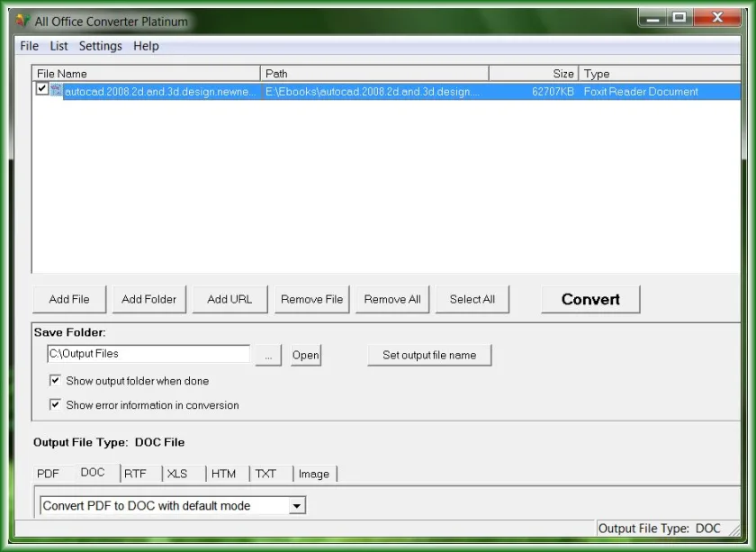Disable Show error information in conversion

click(55, 404)
